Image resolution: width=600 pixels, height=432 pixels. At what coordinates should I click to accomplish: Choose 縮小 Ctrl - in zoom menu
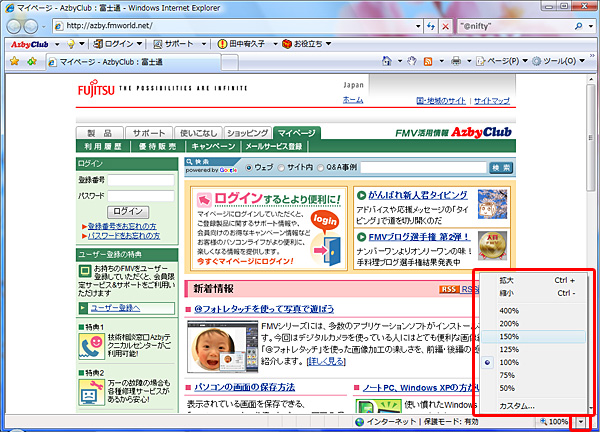pos(534,293)
